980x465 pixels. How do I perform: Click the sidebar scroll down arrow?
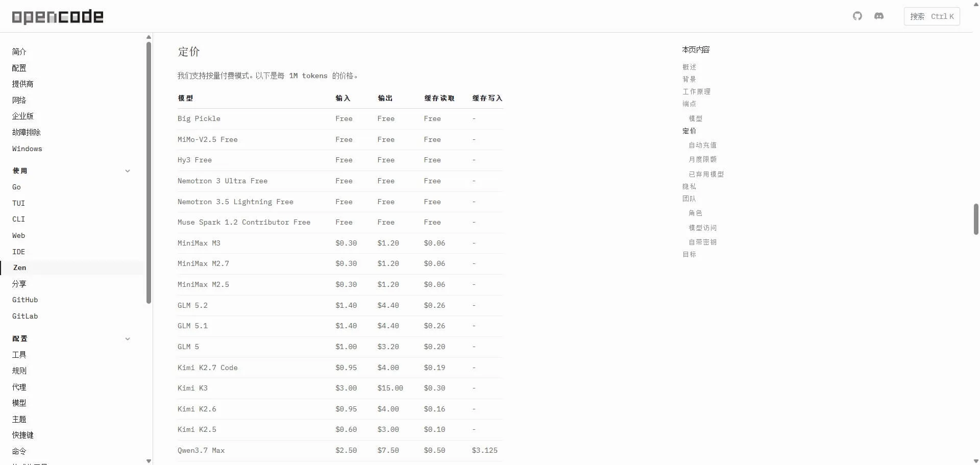149,461
